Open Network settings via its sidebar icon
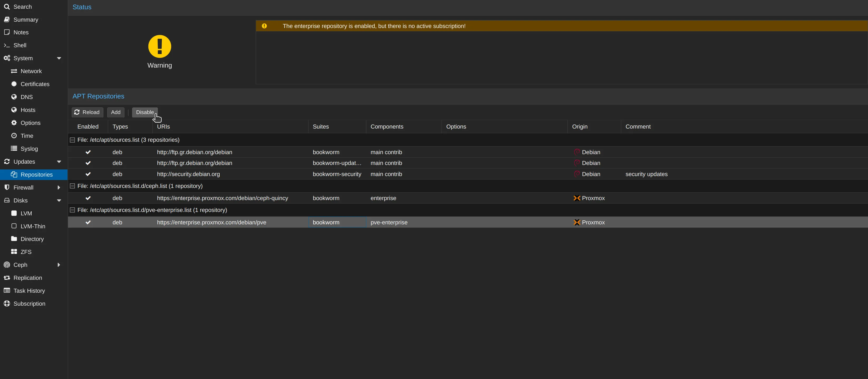868x379 pixels. (14, 71)
